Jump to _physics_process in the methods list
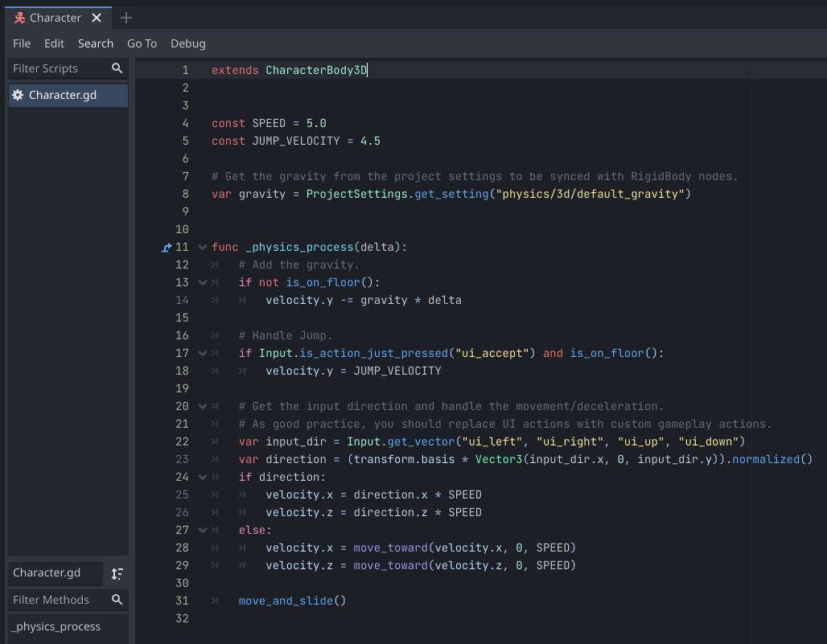 click(x=56, y=626)
